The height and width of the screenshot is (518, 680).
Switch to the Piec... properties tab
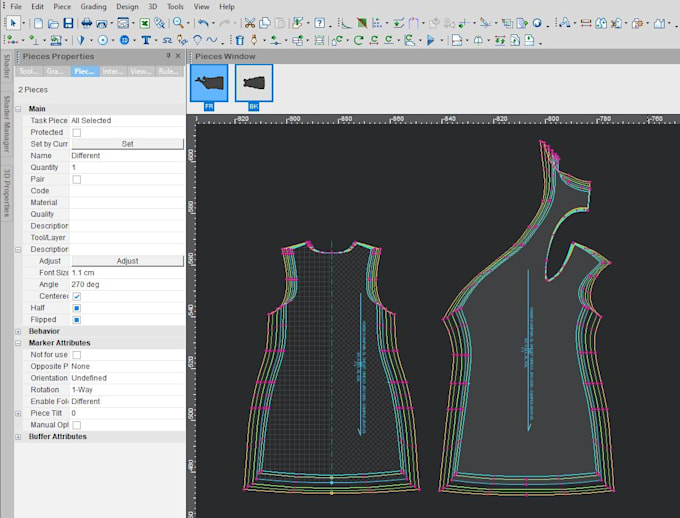click(85, 71)
